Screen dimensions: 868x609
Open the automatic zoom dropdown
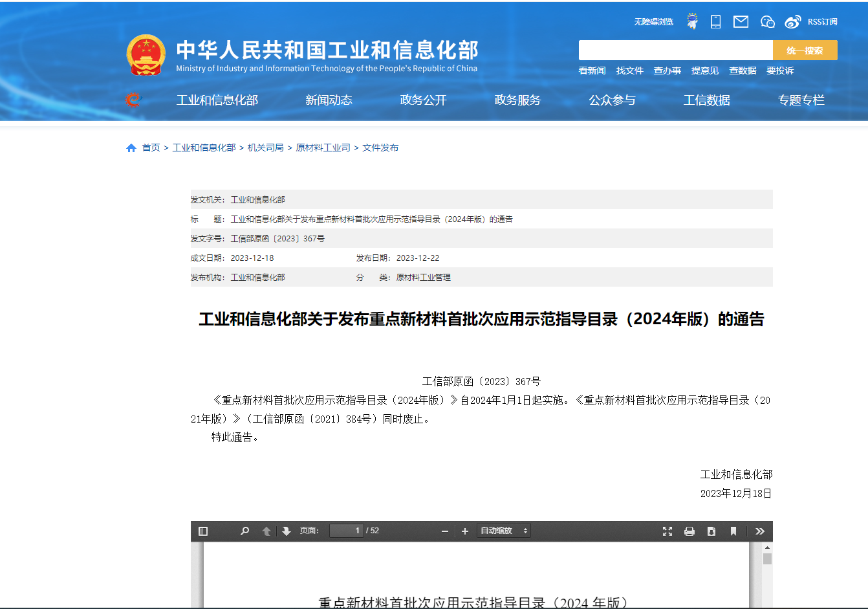pos(504,531)
